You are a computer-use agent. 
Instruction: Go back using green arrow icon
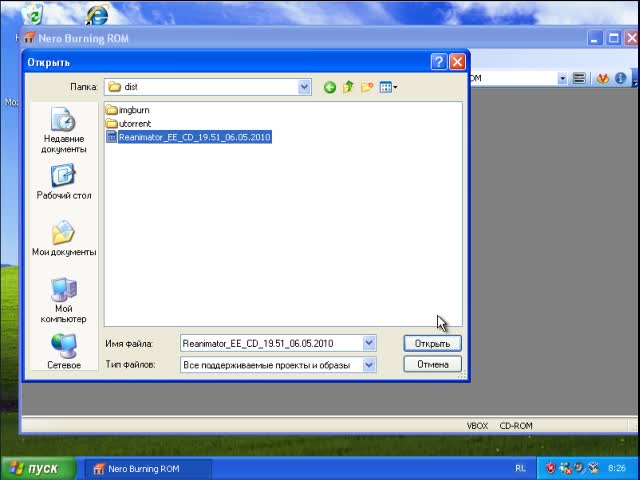tap(330, 87)
